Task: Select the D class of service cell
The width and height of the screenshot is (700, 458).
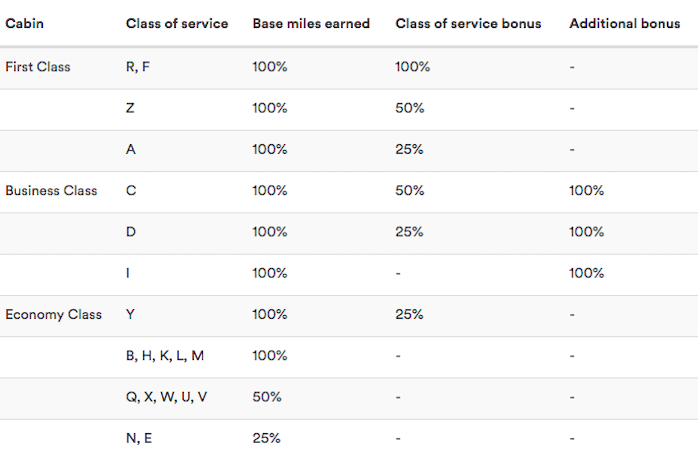Action: [x=131, y=232]
